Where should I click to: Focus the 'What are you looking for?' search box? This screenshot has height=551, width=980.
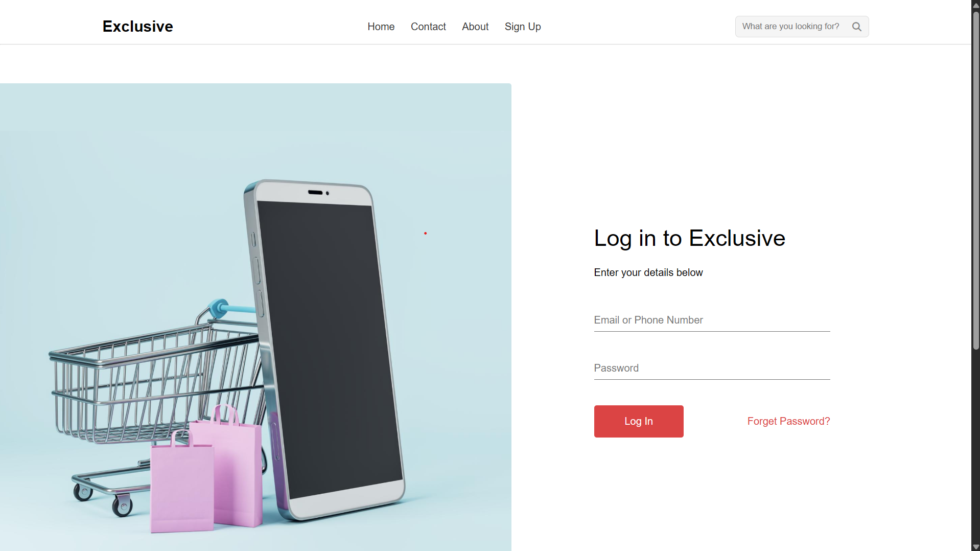(x=791, y=27)
